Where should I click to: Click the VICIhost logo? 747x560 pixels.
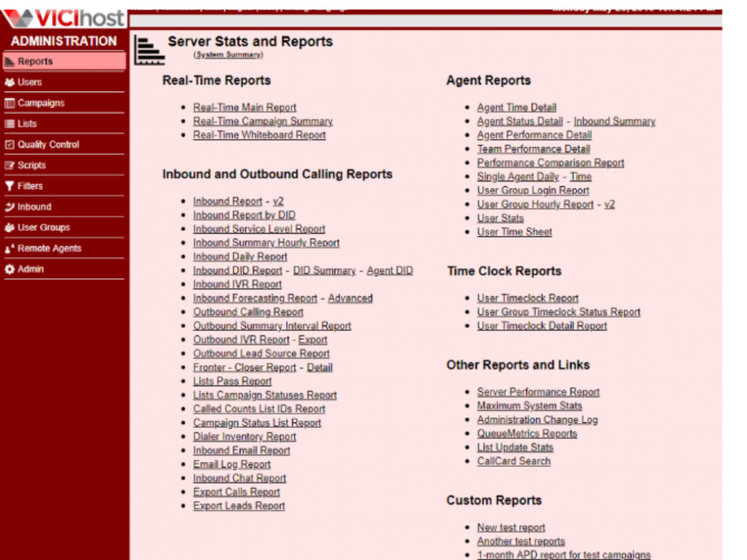[x=63, y=18]
